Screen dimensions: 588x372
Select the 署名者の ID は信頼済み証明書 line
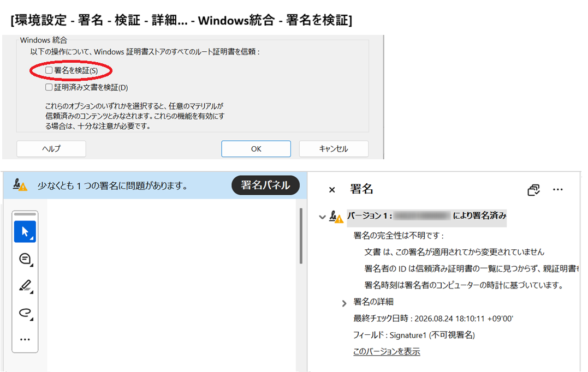point(472,268)
